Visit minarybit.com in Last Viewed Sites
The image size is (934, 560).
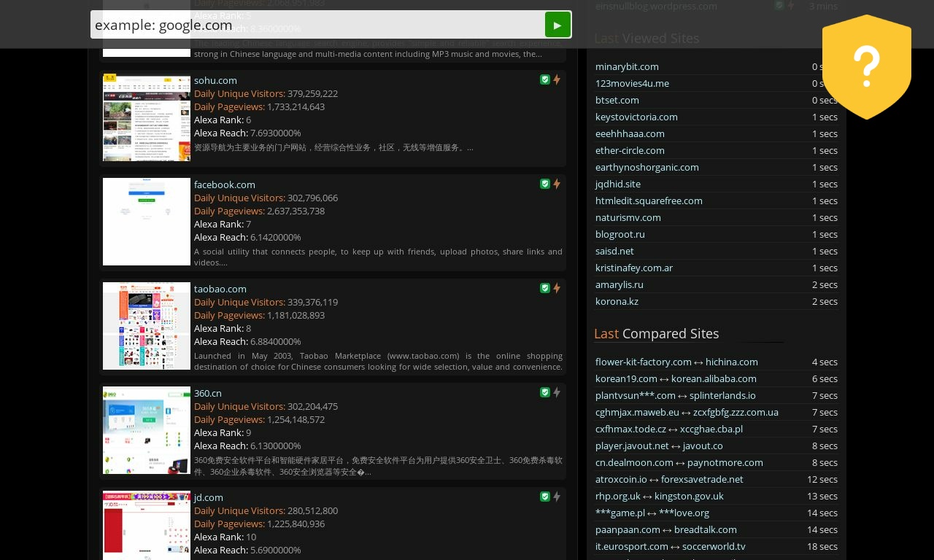click(627, 66)
